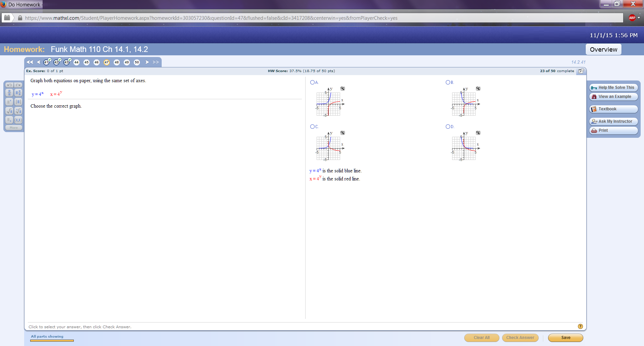Enlarge graph D with magnifier icon

pos(478,133)
